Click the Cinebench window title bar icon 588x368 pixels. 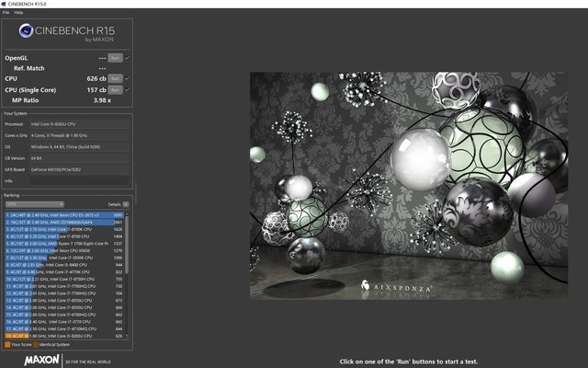click(4, 4)
